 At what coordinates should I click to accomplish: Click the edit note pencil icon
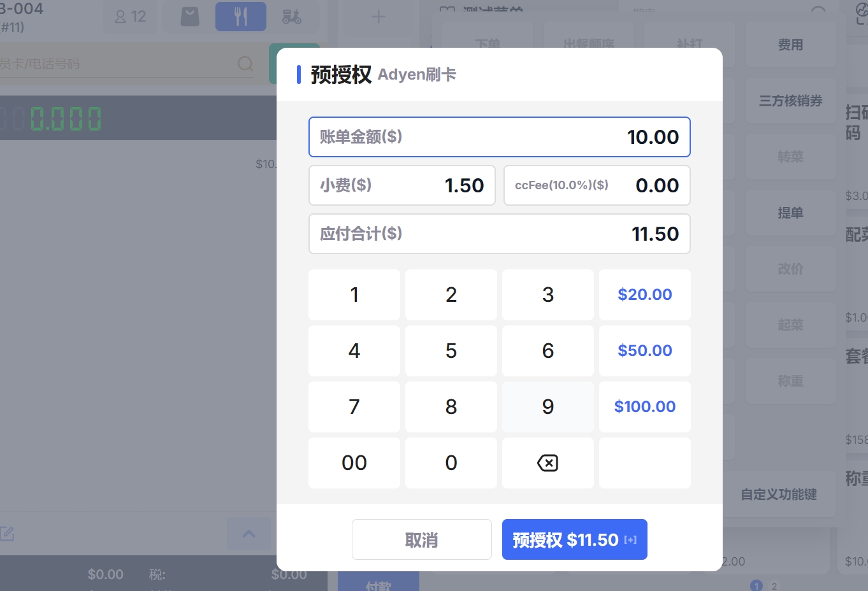[8, 534]
